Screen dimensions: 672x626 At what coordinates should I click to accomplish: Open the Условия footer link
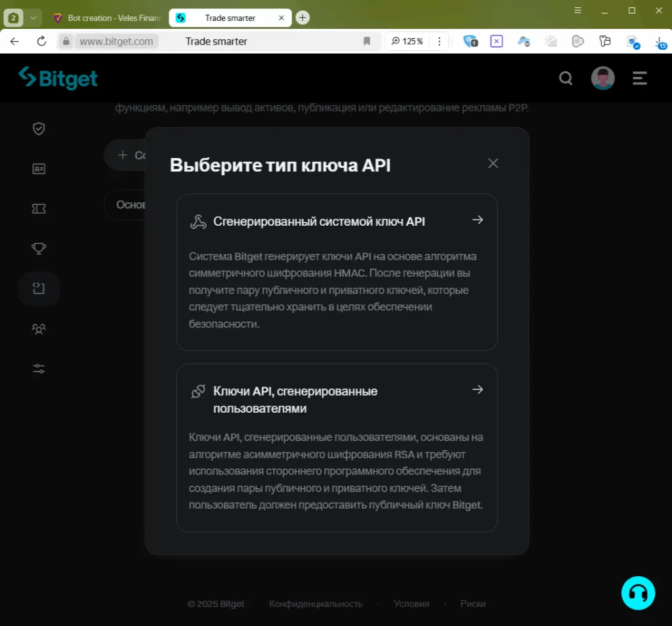pyautogui.click(x=411, y=604)
